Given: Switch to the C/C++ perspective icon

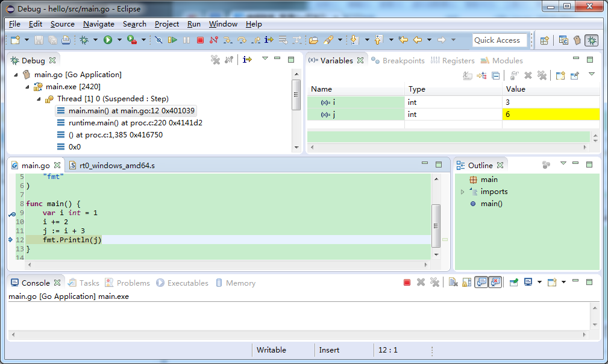Looking at the screenshot, I should [x=563, y=40].
